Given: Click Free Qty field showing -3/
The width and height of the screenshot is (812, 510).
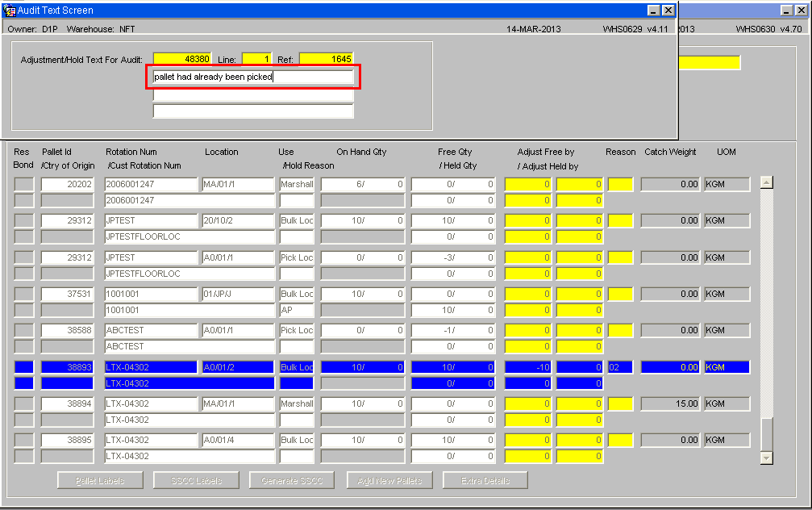Looking at the screenshot, I should (453, 257).
